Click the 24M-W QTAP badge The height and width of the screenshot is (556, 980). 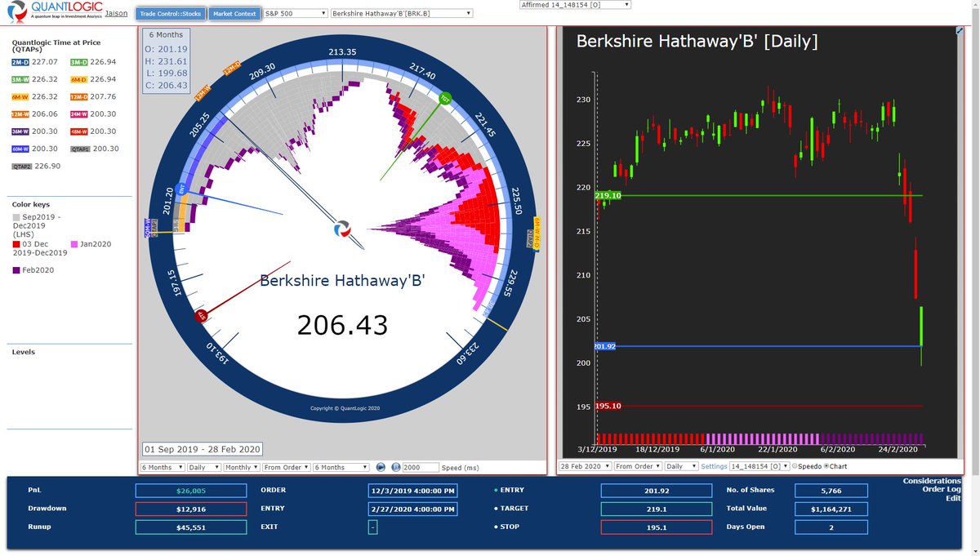[x=79, y=114]
